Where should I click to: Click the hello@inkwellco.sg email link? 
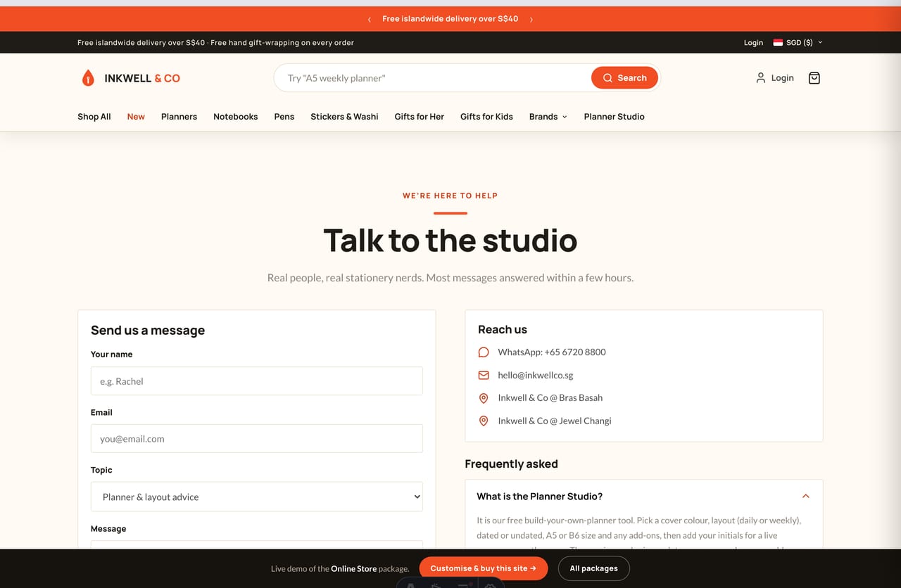click(x=536, y=375)
